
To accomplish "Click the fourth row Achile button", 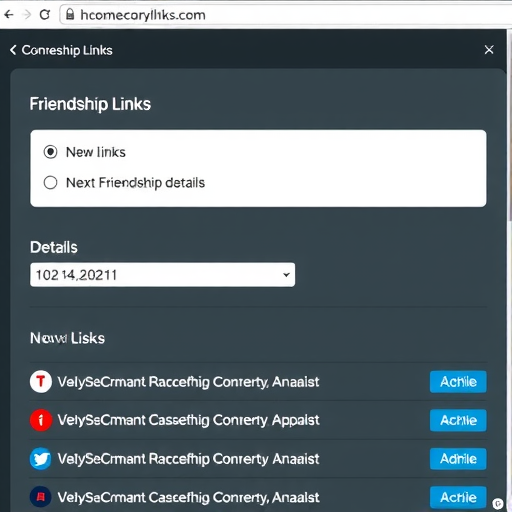I will 458,497.
